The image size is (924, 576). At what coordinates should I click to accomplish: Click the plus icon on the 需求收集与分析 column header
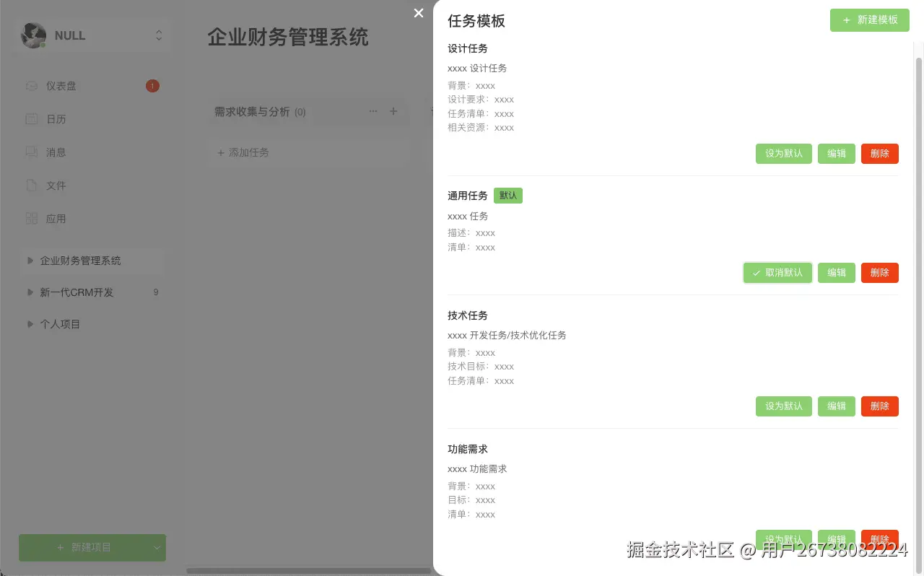pos(393,111)
